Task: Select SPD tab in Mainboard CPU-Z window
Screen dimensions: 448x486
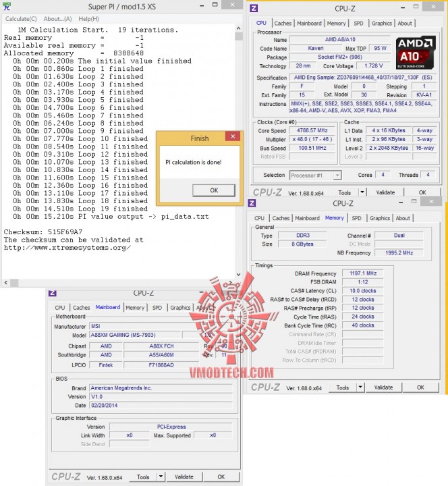Action: (x=157, y=308)
